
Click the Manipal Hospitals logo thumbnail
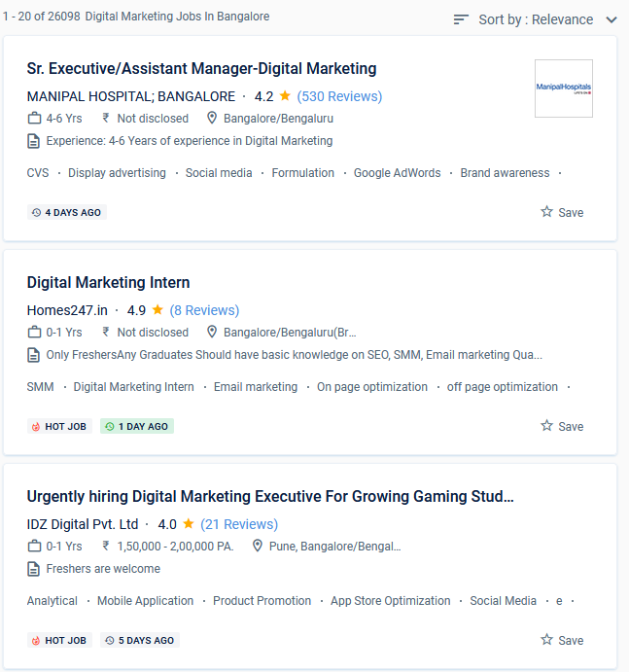pyautogui.click(x=564, y=88)
